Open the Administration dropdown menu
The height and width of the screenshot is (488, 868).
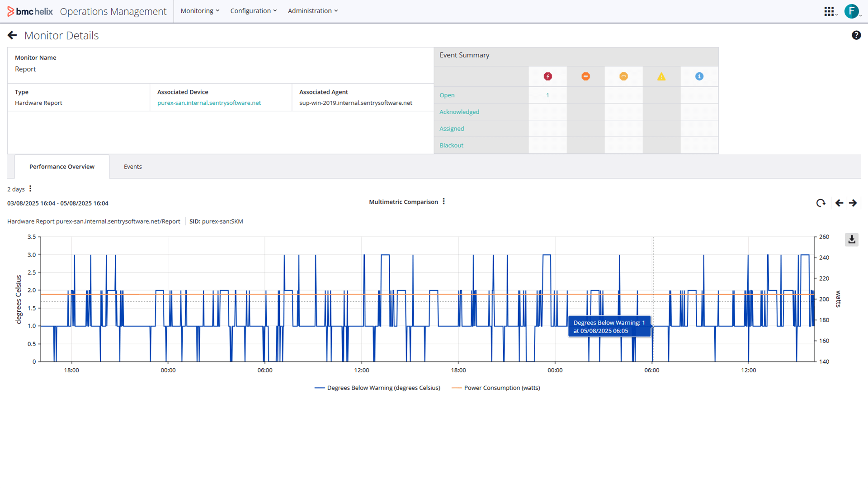coord(313,11)
